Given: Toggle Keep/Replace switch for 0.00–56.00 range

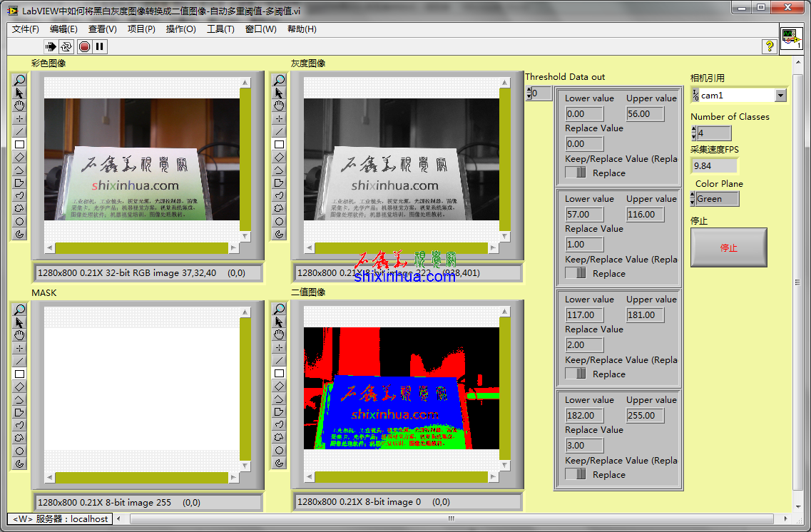Looking at the screenshot, I should [576, 173].
